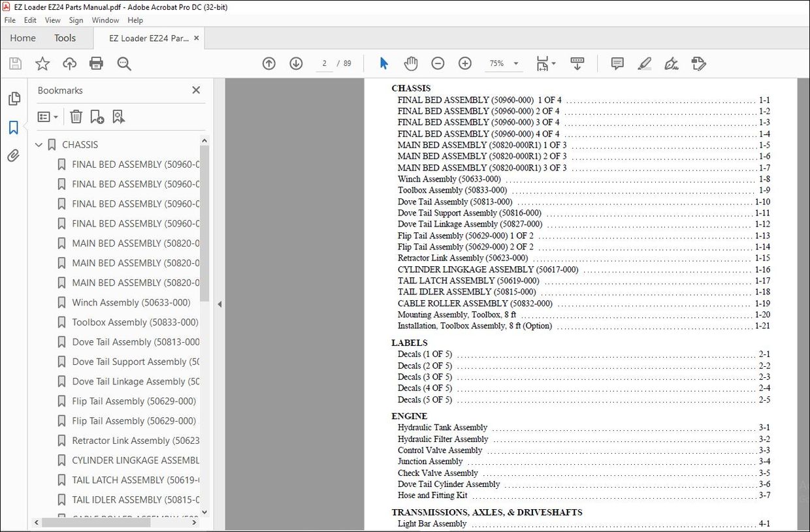
Task: Open the View menu
Action: [52, 20]
